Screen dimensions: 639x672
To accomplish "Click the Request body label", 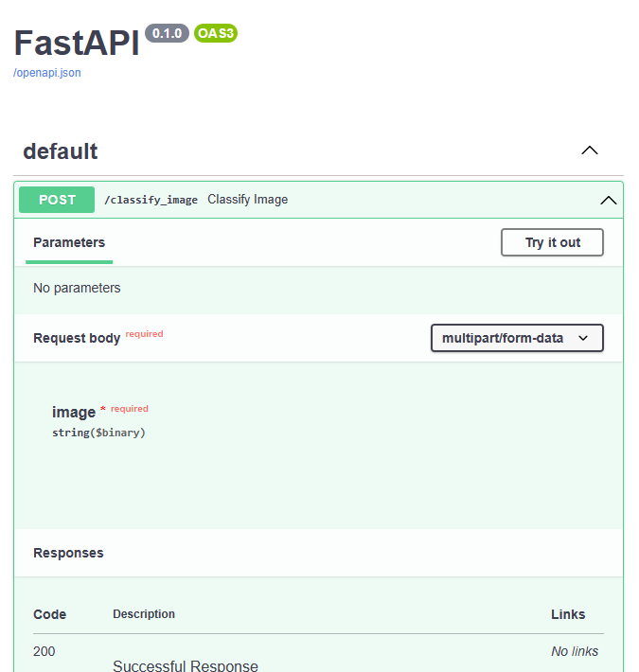I will point(77,338).
